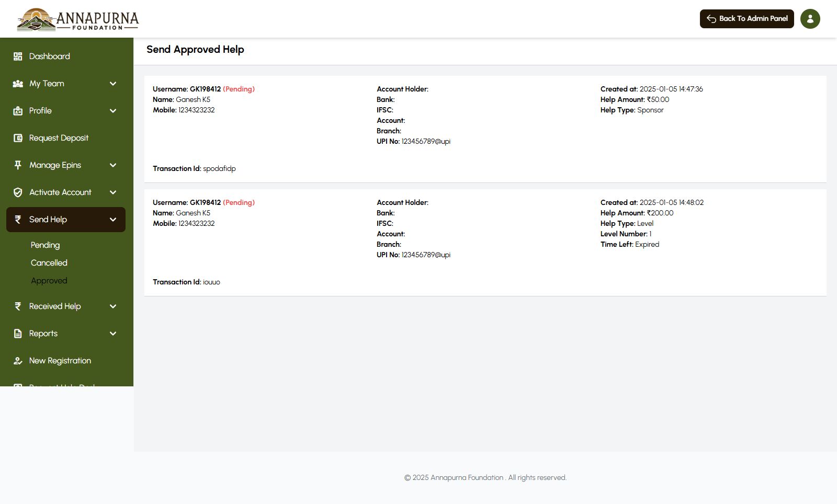Click the Request Deposit wallet icon

pos(18,138)
